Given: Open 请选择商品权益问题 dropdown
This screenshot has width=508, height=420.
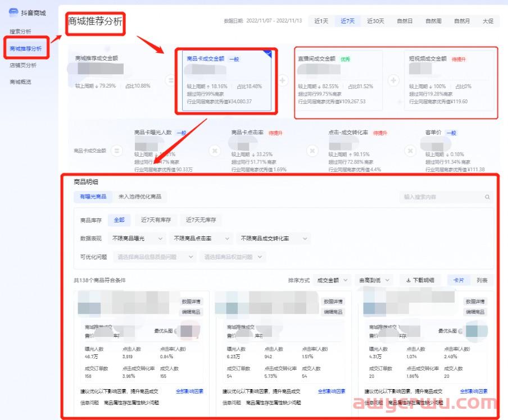Looking at the screenshot, I should pos(233,257).
